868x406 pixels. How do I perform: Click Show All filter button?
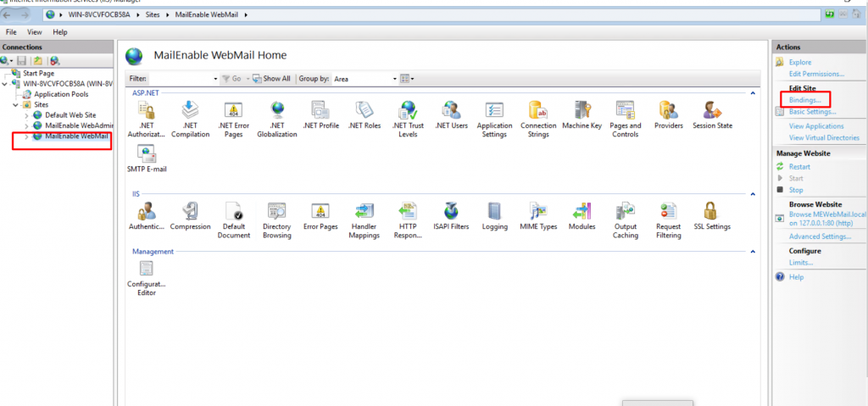[x=271, y=79]
